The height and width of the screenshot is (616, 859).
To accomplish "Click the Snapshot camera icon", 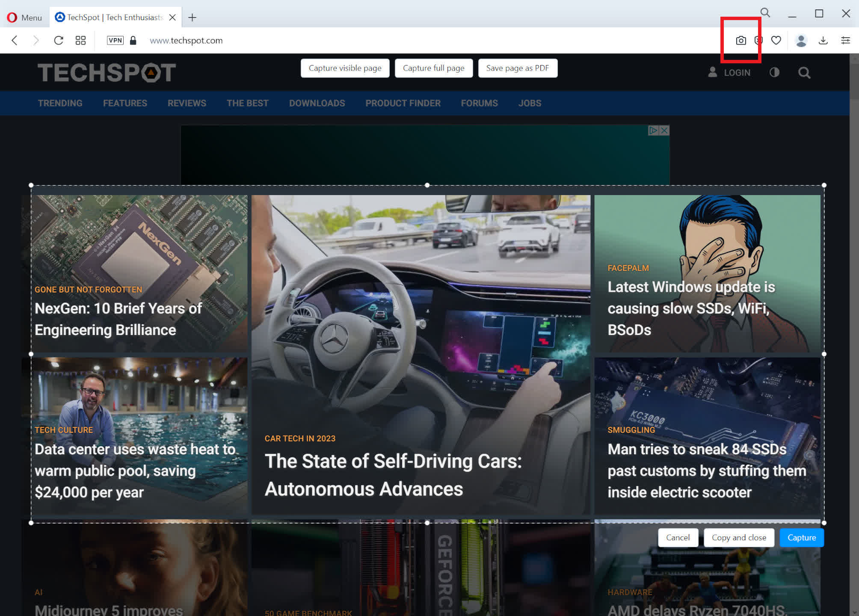I will click(741, 40).
